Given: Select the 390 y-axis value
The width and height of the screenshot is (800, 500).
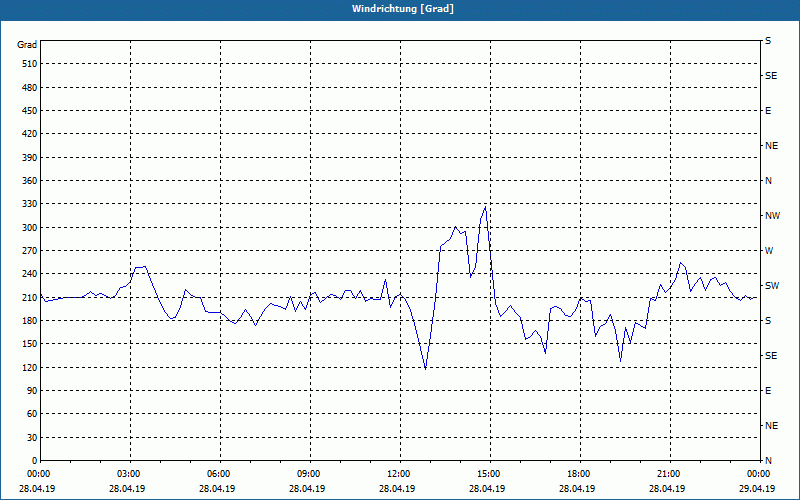Looking at the screenshot, I should pos(30,158).
